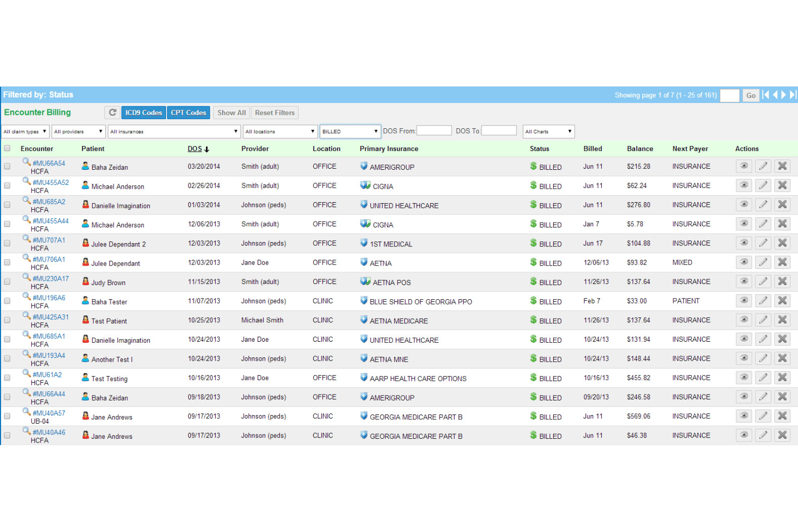Screen dimensions: 798x532
Task: Check the box for encounter #MU61A2
Action: pyautogui.click(x=7, y=378)
